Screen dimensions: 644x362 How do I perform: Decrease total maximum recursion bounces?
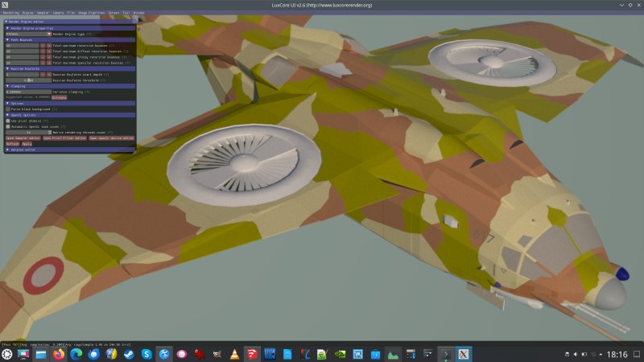point(43,46)
